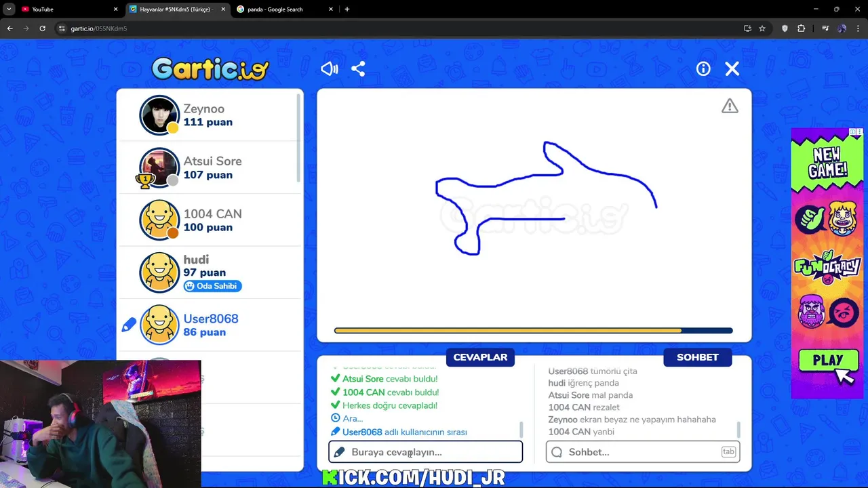Open the room info icon
Image resolution: width=868 pixels, height=488 pixels.
703,68
